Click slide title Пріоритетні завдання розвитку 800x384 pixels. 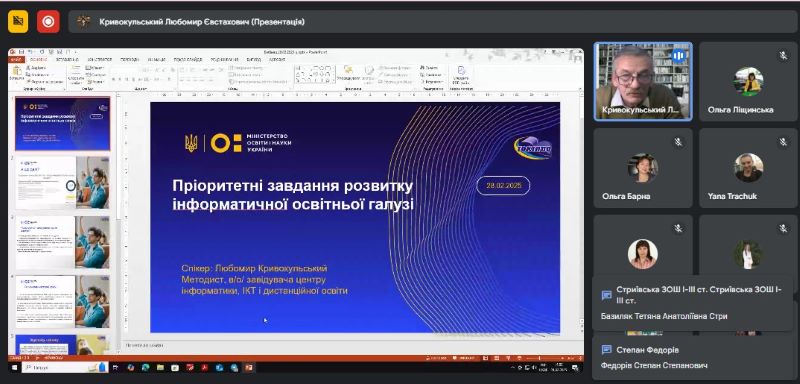293,195
